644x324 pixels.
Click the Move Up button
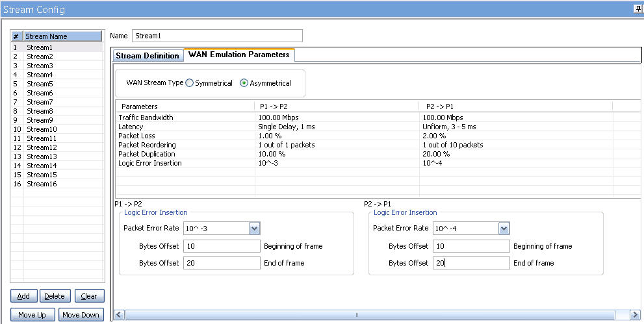[x=32, y=314]
